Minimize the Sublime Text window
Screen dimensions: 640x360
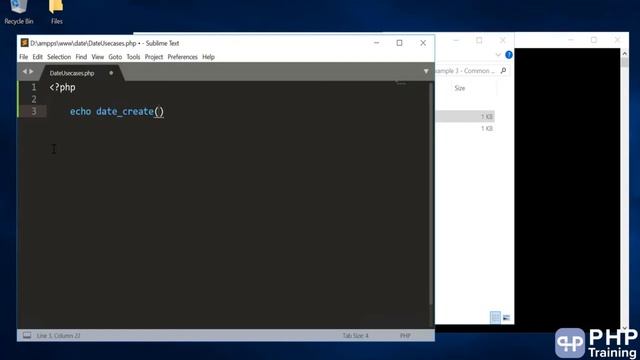[376, 43]
